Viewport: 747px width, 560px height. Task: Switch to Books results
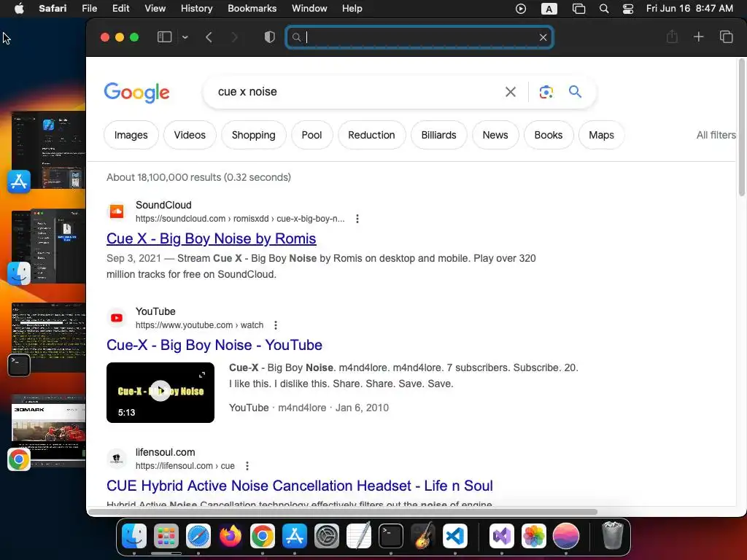(x=549, y=135)
